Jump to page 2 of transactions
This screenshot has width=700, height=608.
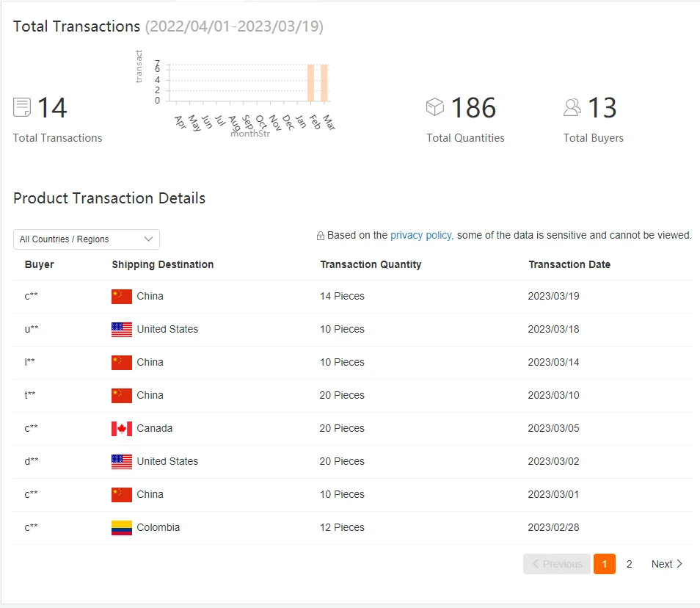629,564
